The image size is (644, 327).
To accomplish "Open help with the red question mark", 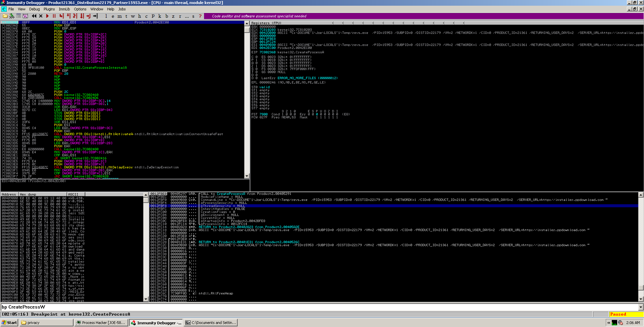I will click(x=200, y=16).
